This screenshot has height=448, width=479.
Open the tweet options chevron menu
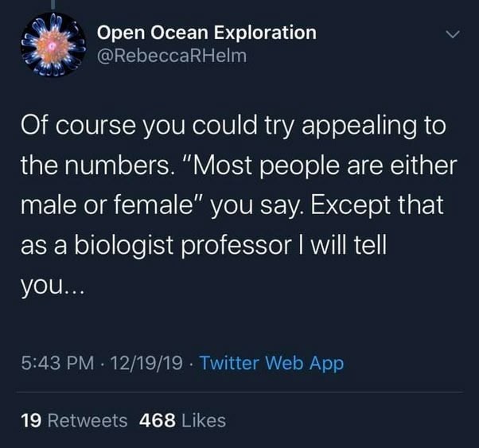coord(451,35)
